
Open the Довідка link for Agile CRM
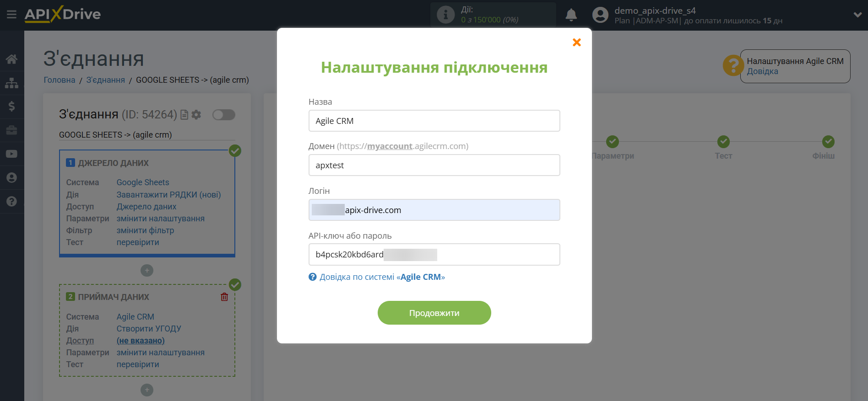click(762, 71)
